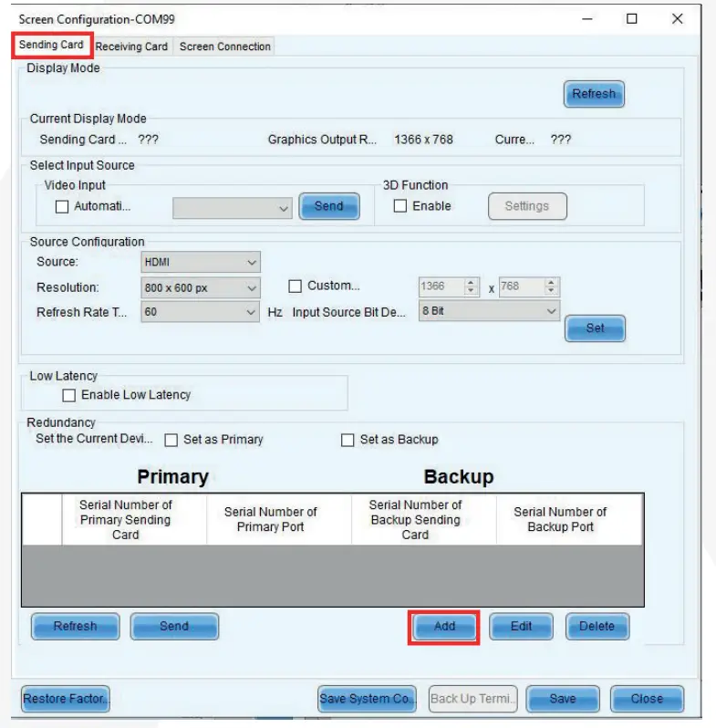Viewport: 716px width, 728px height.
Task: Switch to the Sending Card tab
Action: (52, 45)
